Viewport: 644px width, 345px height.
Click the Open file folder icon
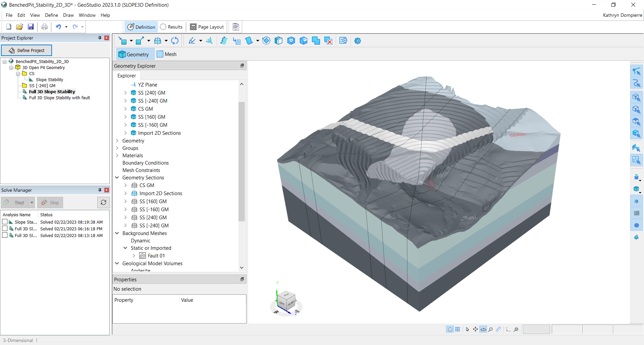pos(19,27)
